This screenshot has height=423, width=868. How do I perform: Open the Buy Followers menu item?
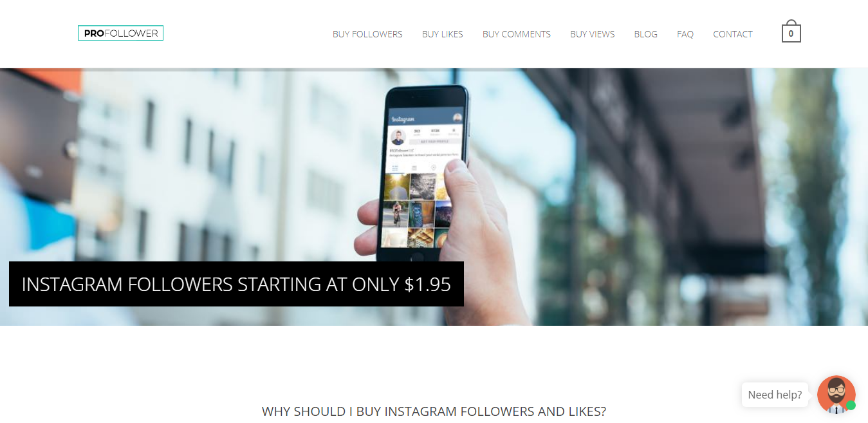click(x=367, y=34)
